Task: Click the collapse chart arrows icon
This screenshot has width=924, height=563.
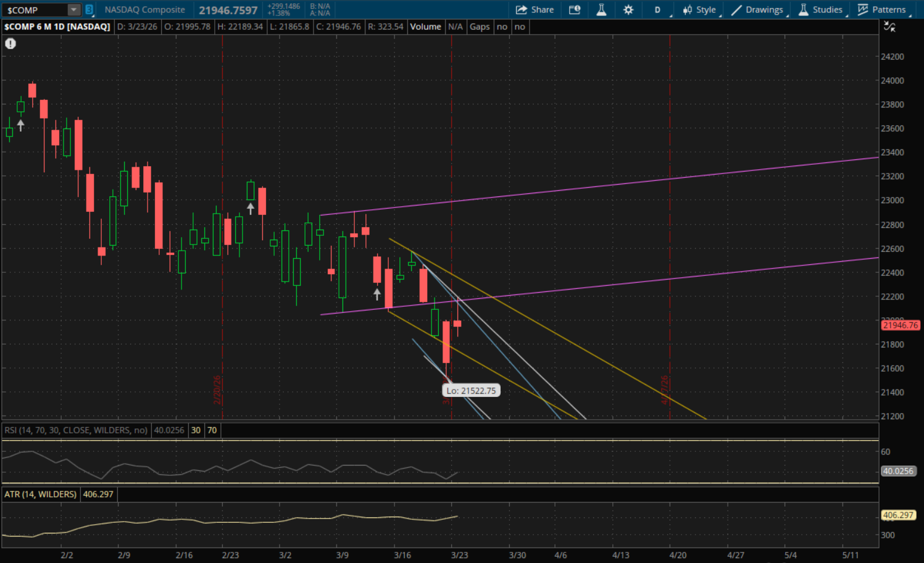Action: [889, 27]
